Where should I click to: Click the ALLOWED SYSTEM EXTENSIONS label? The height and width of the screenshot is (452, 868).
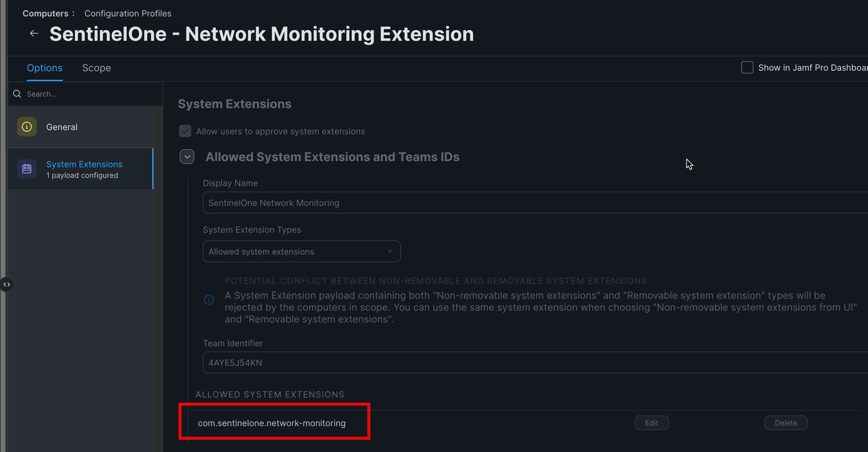tap(270, 394)
